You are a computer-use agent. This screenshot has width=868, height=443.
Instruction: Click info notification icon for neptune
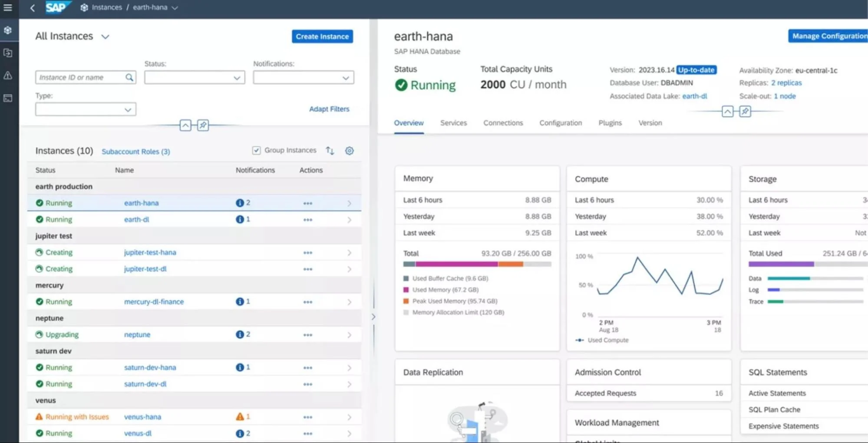coord(240,334)
